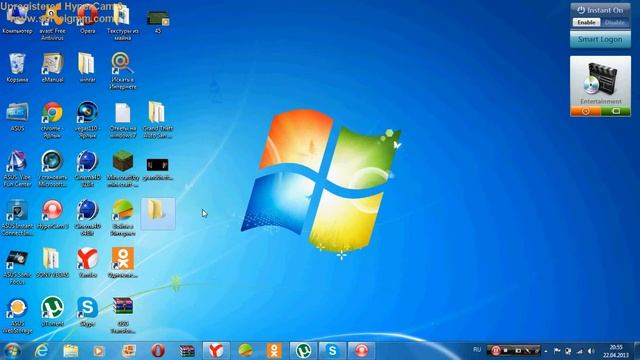Select the Cinema4D 64Bit shortcut

(87, 218)
